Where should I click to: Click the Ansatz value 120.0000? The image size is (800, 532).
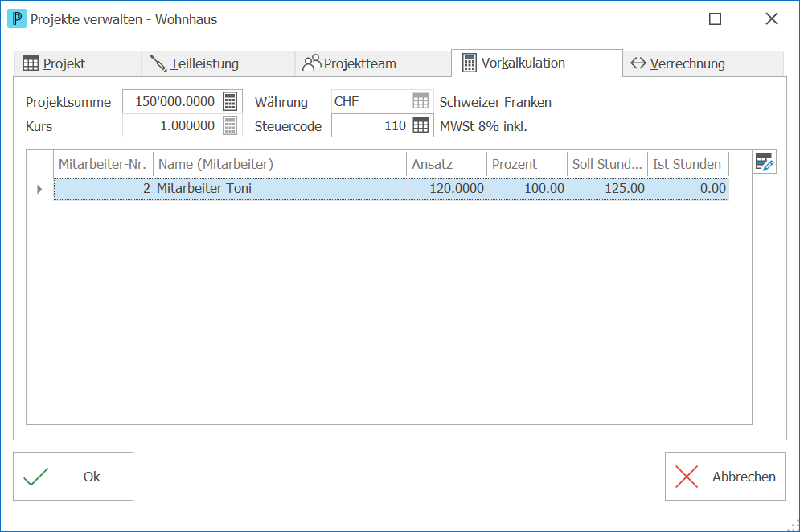click(446, 189)
